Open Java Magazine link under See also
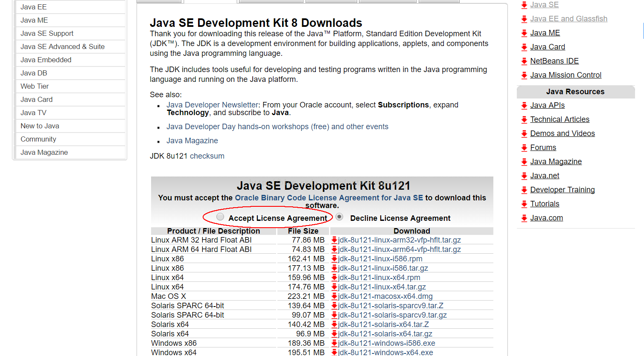The width and height of the screenshot is (644, 356). (x=192, y=141)
